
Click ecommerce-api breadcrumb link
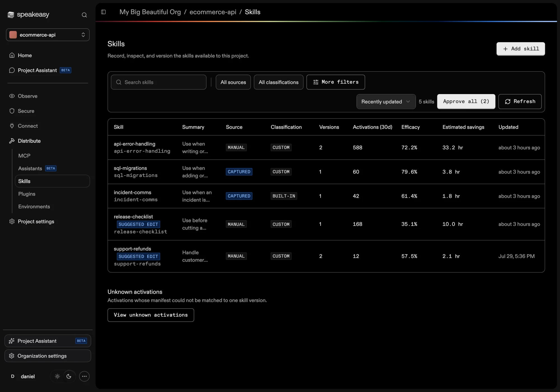coord(213,12)
